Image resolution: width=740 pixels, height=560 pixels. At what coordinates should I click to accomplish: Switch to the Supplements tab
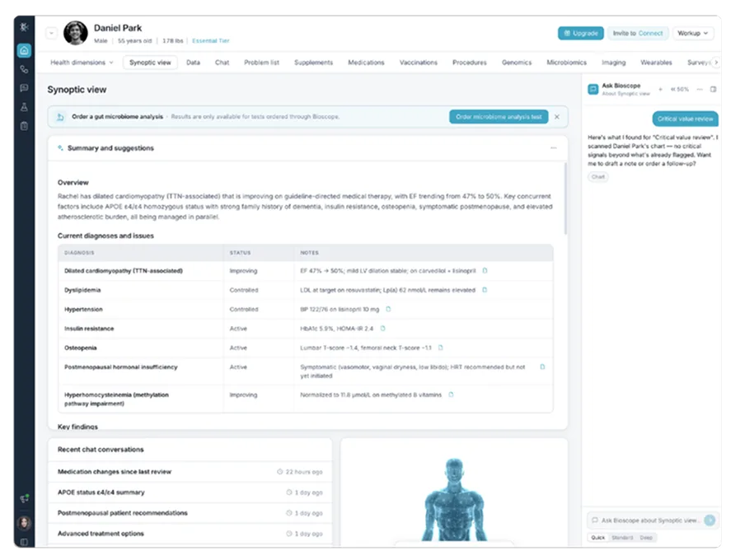[x=313, y=63]
